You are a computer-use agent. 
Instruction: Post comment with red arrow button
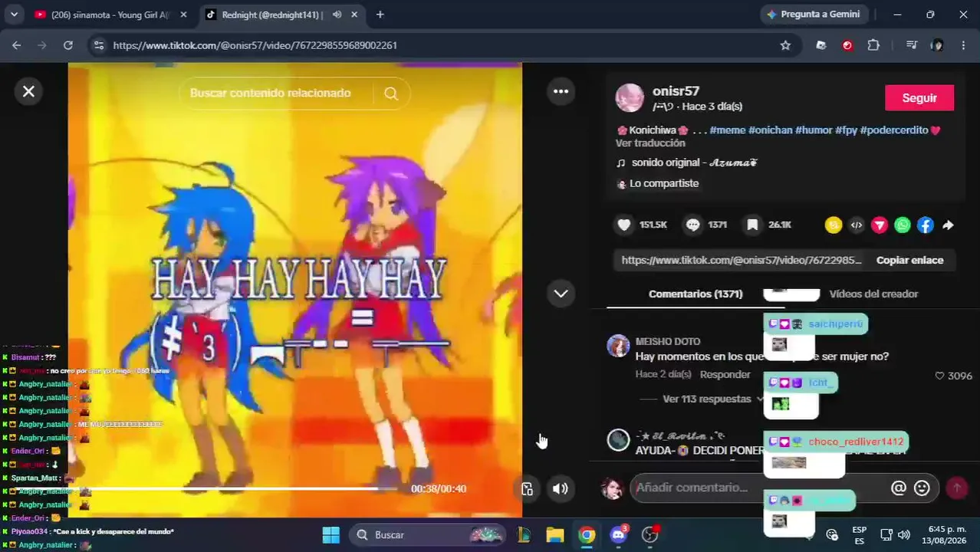click(x=956, y=488)
